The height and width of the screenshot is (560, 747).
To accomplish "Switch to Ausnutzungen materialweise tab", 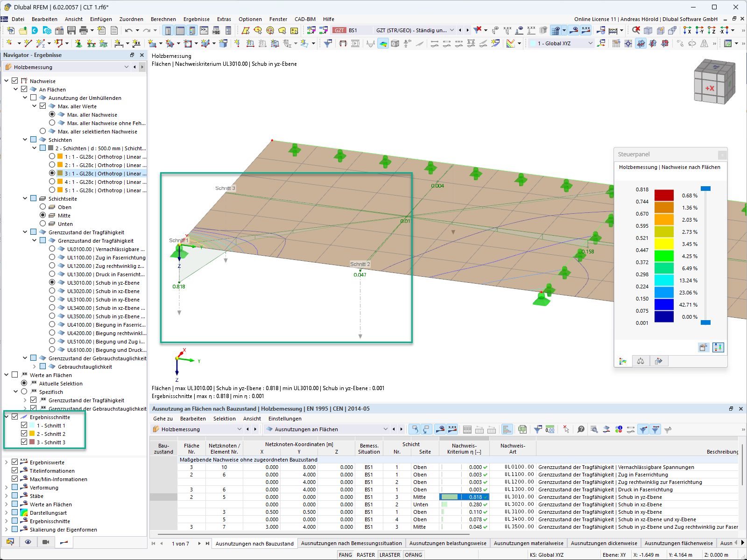I will 529,543.
